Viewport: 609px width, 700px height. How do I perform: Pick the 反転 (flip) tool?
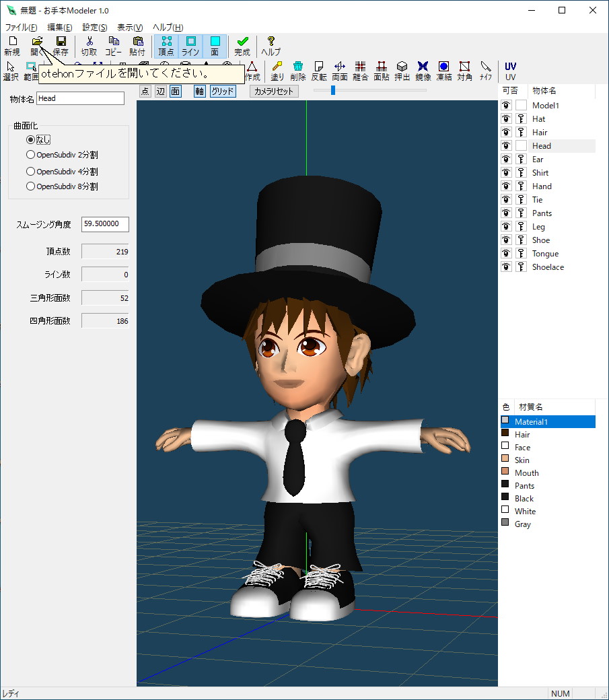[319, 71]
